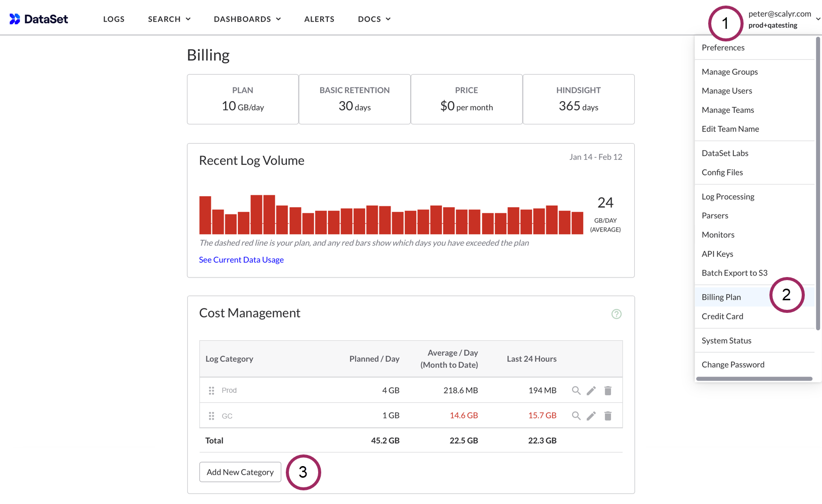Click the DataSet logo
The width and height of the screenshot is (822, 504).
pos(38,19)
